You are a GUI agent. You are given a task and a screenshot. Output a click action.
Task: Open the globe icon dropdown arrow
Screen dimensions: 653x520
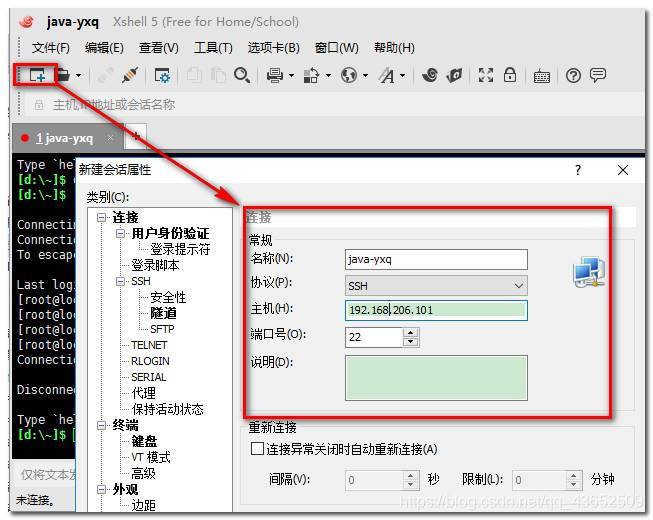(366, 76)
